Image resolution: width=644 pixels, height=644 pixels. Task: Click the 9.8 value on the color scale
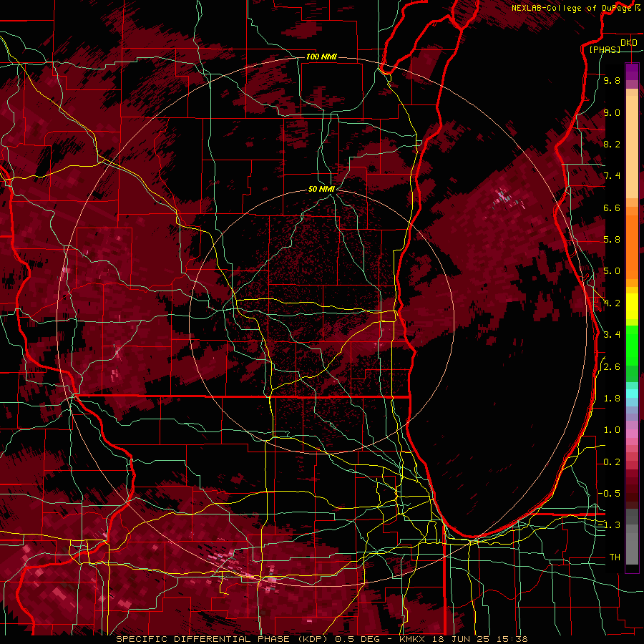coord(612,80)
